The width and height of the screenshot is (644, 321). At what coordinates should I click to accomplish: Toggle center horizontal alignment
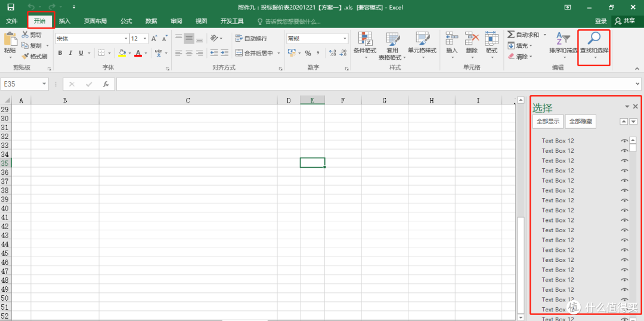[189, 53]
